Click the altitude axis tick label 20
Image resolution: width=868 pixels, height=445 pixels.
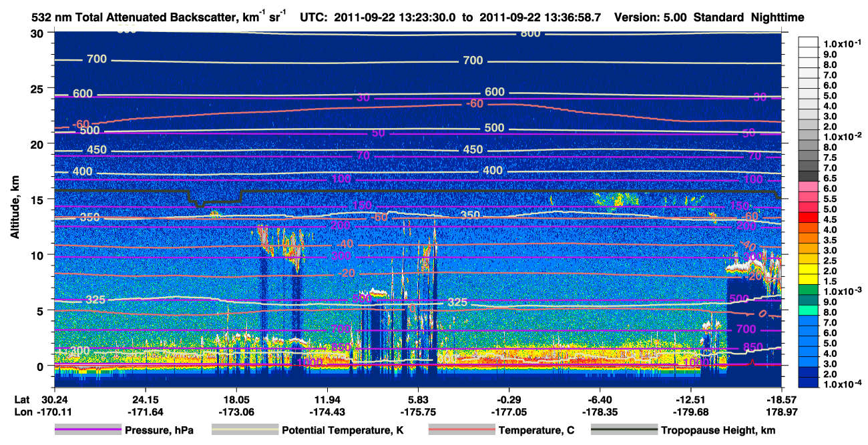39,143
